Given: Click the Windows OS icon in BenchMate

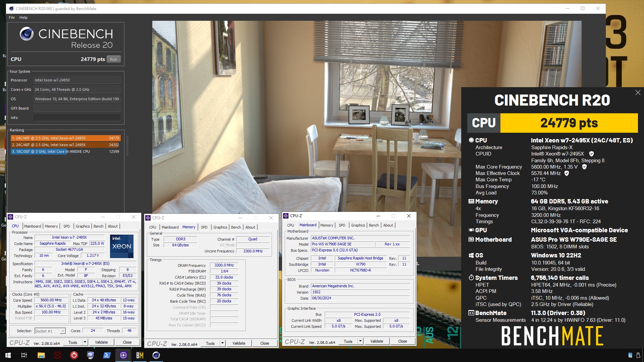Looking at the screenshot, I should pos(471,255).
